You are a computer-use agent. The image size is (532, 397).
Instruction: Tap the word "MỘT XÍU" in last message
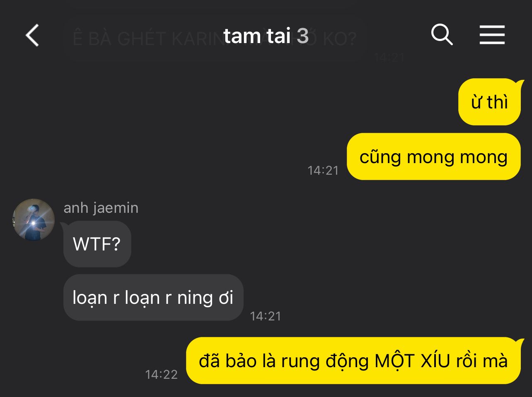click(x=412, y=361)
